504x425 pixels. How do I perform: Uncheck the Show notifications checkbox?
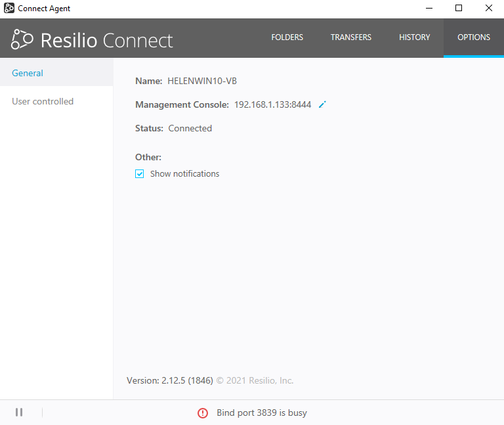pos(140,174)
